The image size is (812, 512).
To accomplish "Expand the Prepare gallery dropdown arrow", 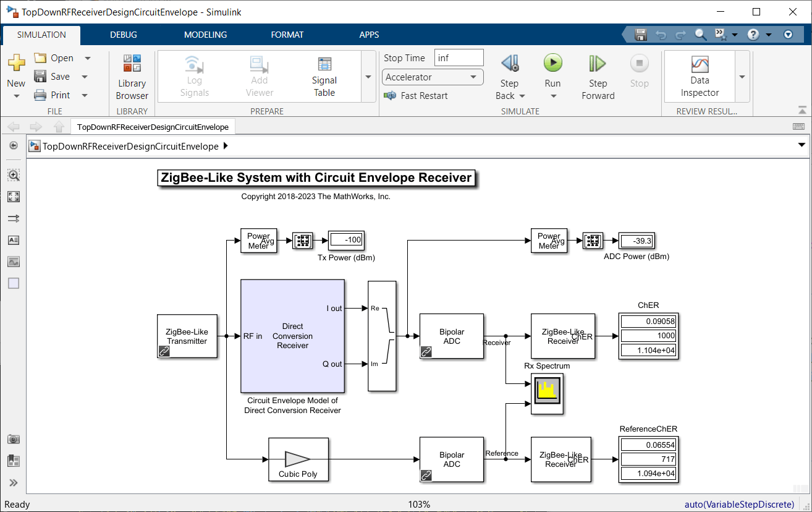I will click(368, 77).
